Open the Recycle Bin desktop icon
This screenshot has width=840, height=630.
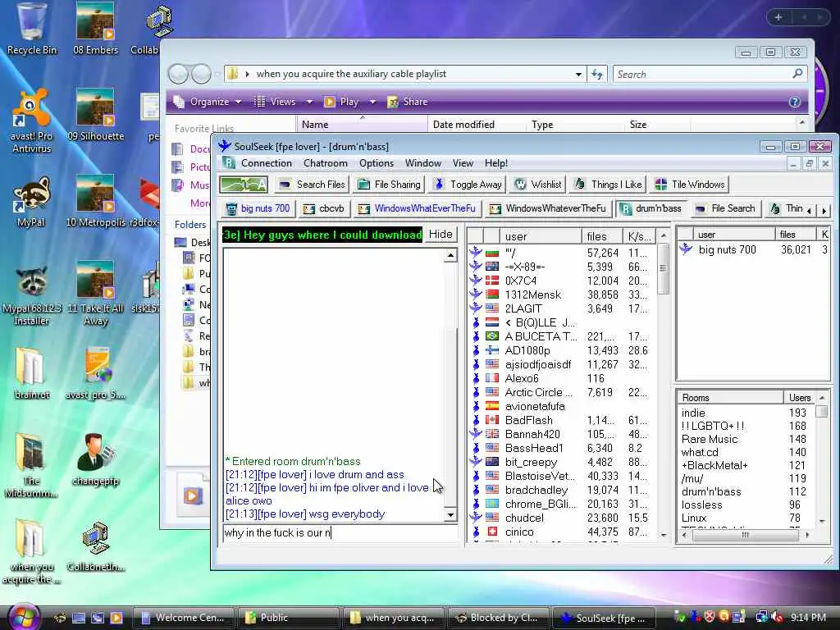[x=32, y=30]
